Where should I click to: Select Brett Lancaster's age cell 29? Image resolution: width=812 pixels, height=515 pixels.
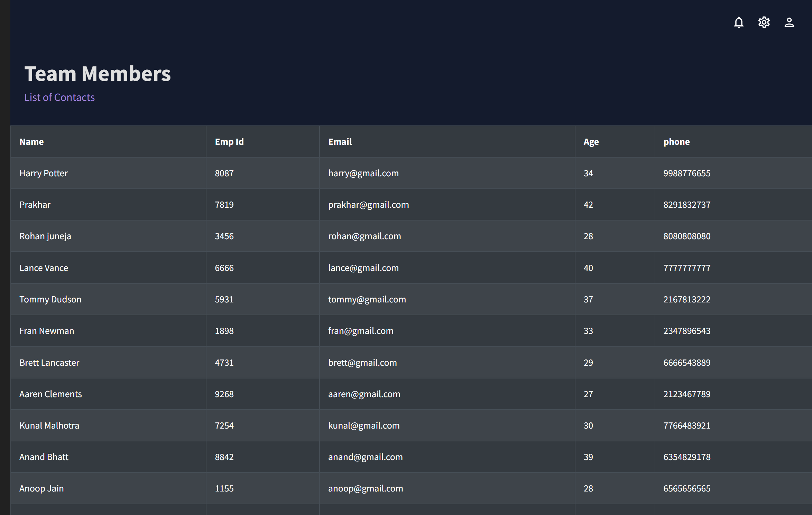pos(588,363)
